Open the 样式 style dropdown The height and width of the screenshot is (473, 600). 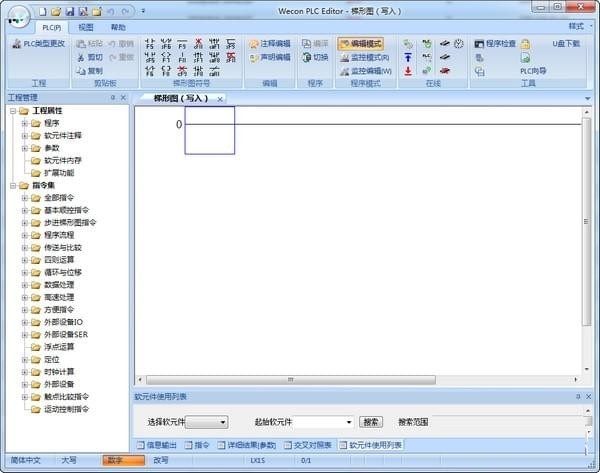(x=580, y=26)
